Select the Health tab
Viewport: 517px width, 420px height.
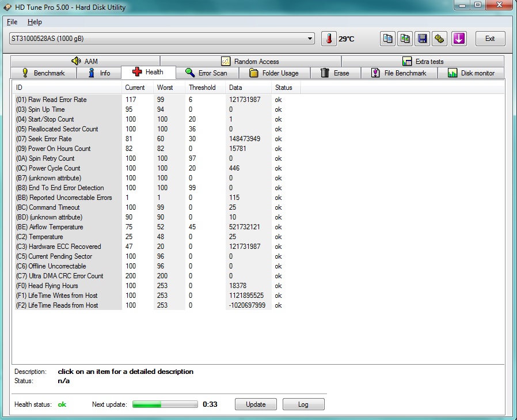[149, 72]
